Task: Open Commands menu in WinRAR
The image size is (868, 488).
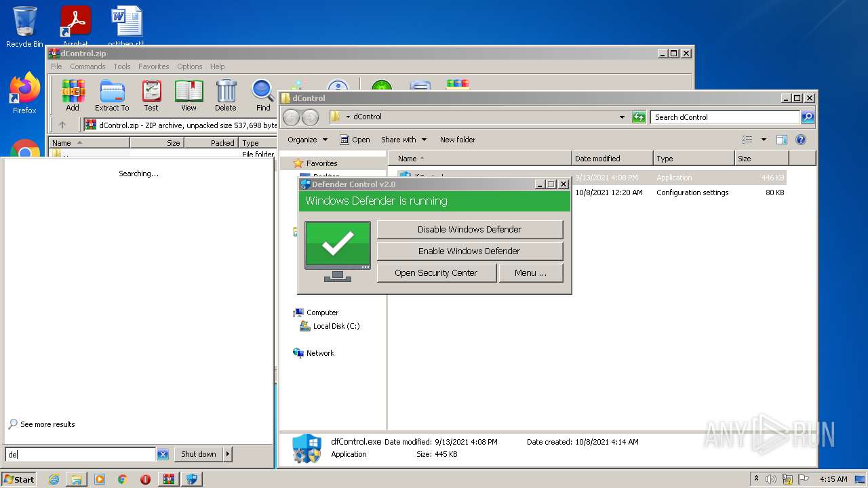Action: point(87,66)
